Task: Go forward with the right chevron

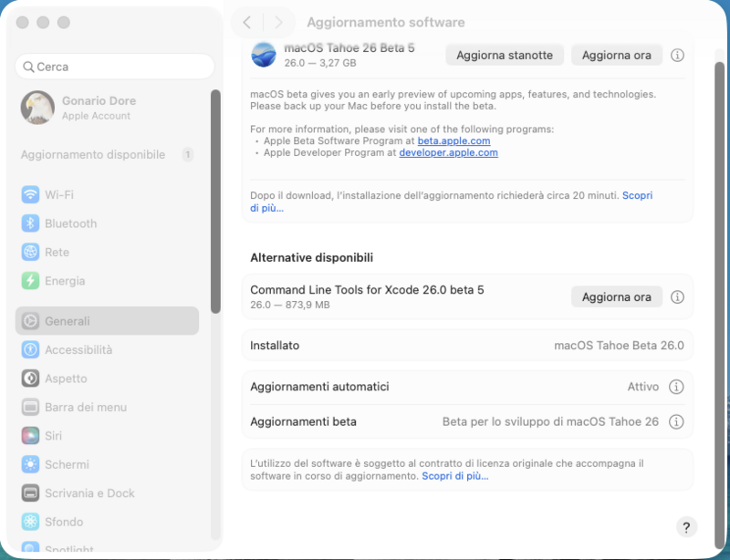Action: click(278, 22)
